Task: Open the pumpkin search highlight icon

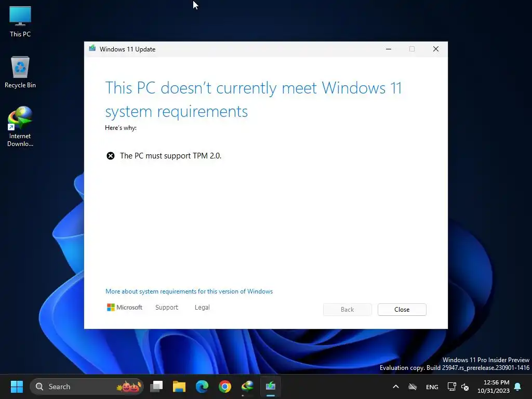Action: pos(129,387)
